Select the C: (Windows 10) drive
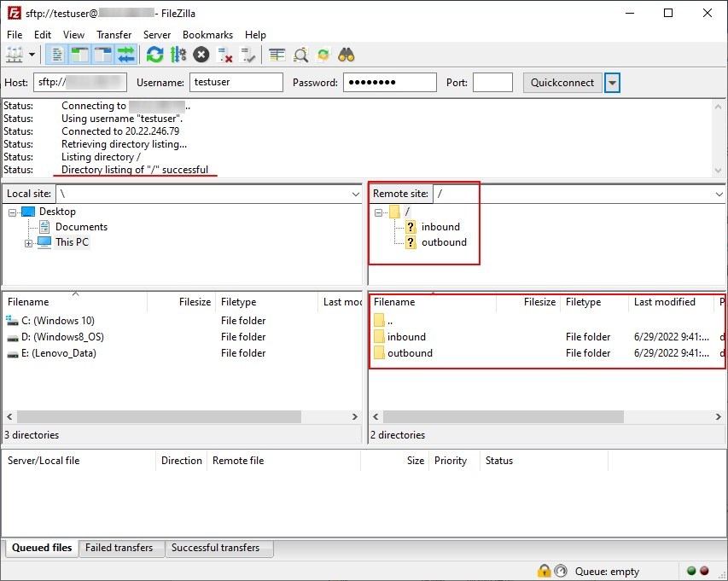Viewport: 728px width, 581px height. pyautogui.click(x=57, y=321)
